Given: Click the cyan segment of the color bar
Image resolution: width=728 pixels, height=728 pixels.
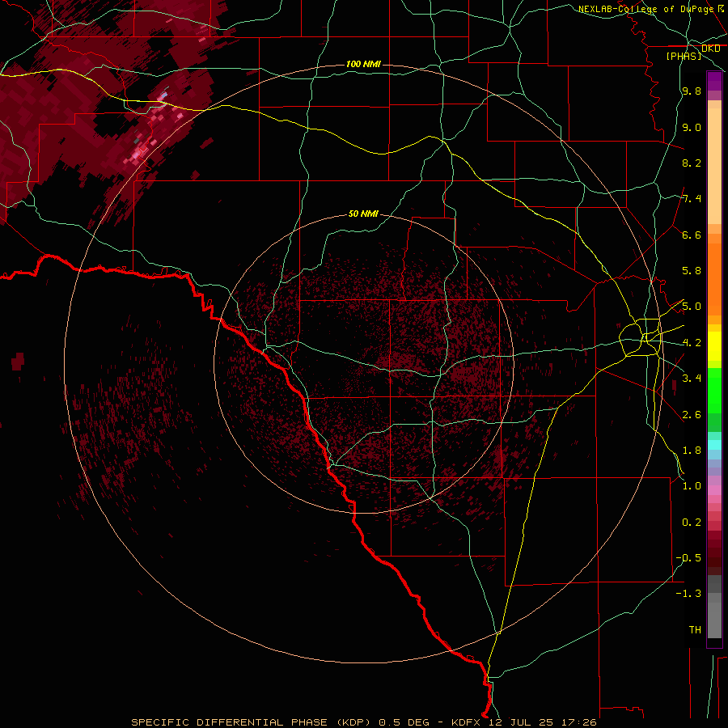Looking at the screenshot, I should [x=714, y=445].
